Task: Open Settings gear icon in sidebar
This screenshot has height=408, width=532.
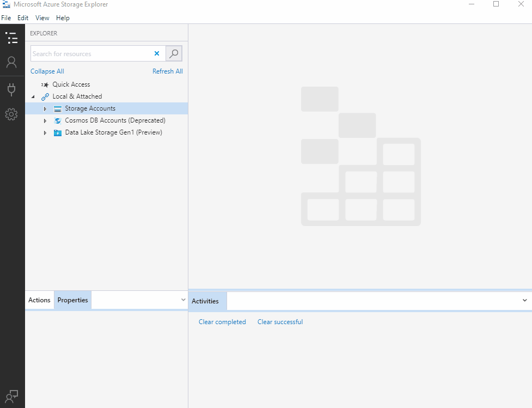Action: [11, 114]
